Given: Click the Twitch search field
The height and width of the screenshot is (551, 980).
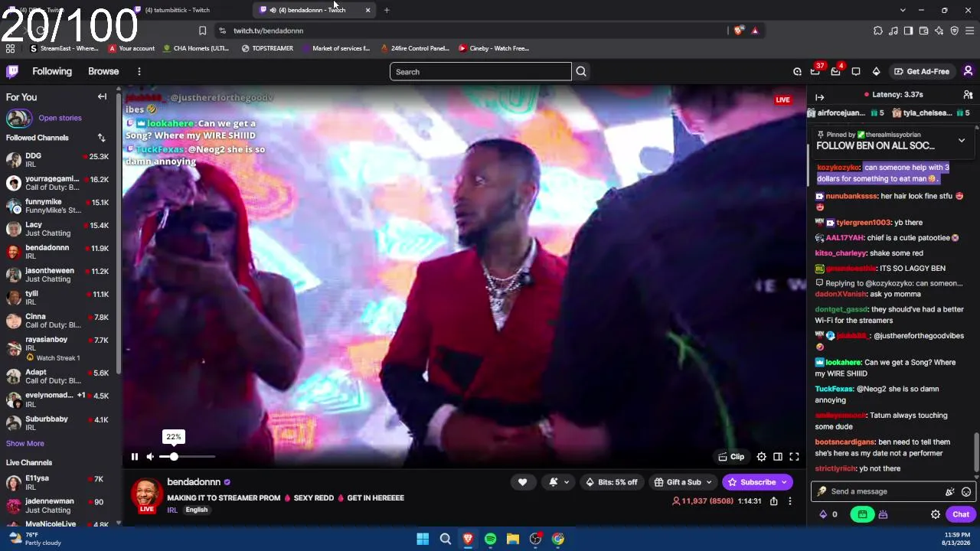Looking at the screenshot, I should 481,72.
